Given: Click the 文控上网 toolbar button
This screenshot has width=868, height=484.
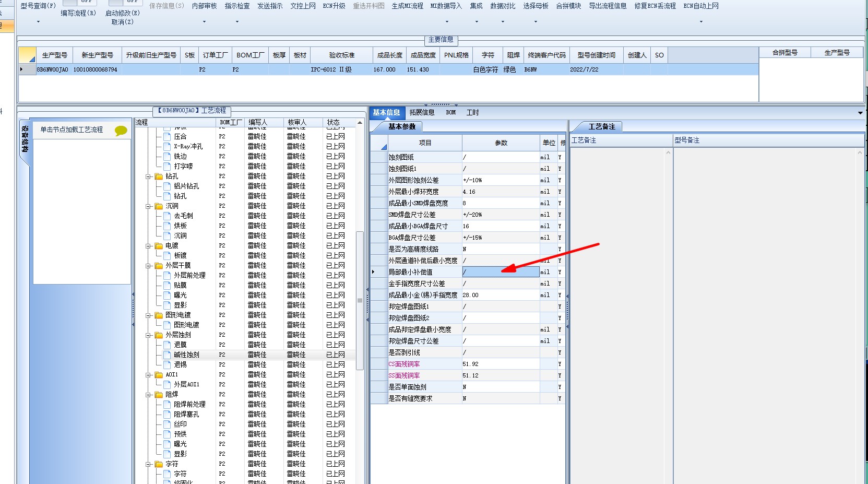Looking at the screenshot, I should click(303, 6).
